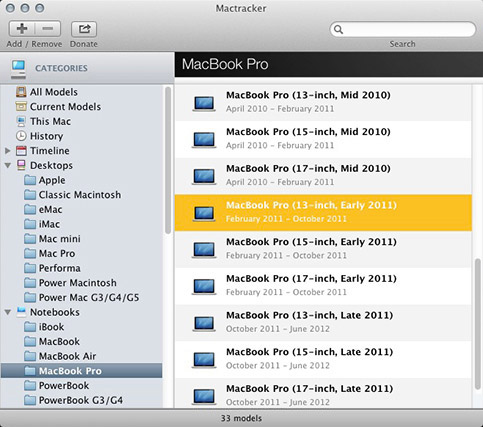The image size is (483, 427).
Task: Select the PowerBook G3/G4 folder
Action: click(x=81, y=400)
